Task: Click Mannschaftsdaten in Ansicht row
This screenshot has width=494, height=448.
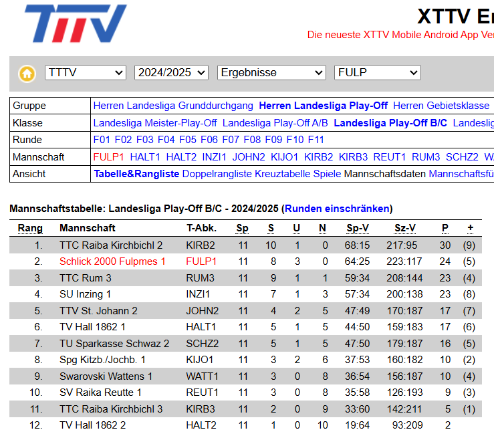Action: (x=384, y=174)
